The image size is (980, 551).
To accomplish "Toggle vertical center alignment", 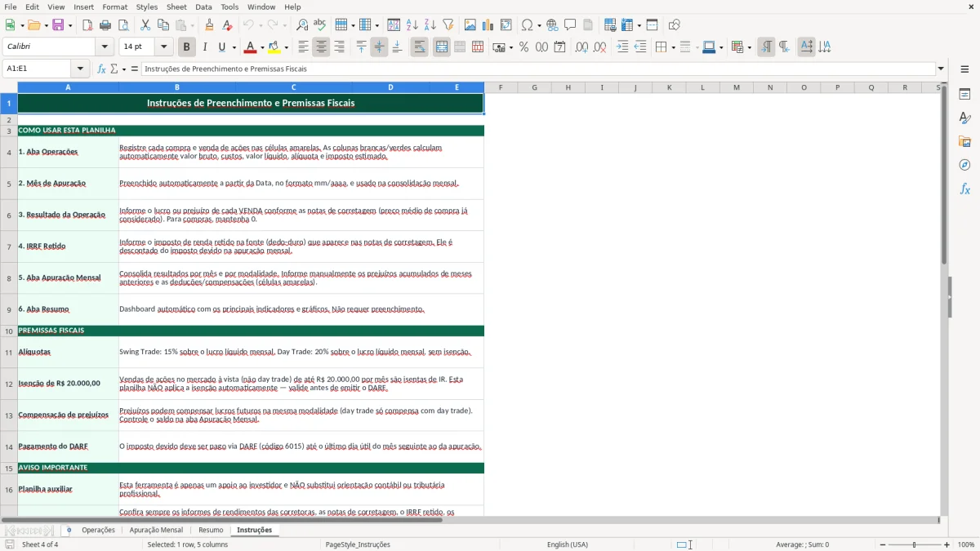I will coord(379,47).
